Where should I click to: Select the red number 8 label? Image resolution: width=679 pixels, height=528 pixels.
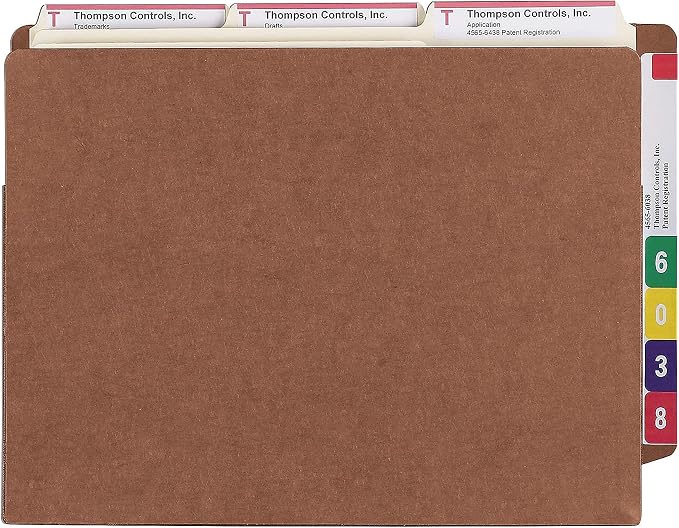(661, 418)
